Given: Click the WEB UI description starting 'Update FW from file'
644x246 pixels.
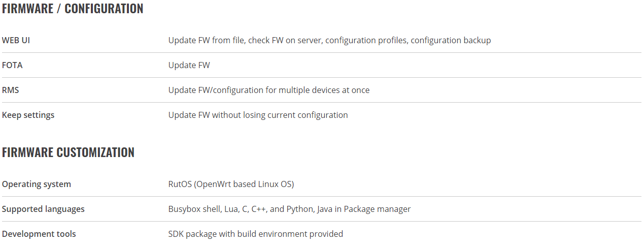Looking at the screenshot, I should pyautogui.click(x=329, y=40).
